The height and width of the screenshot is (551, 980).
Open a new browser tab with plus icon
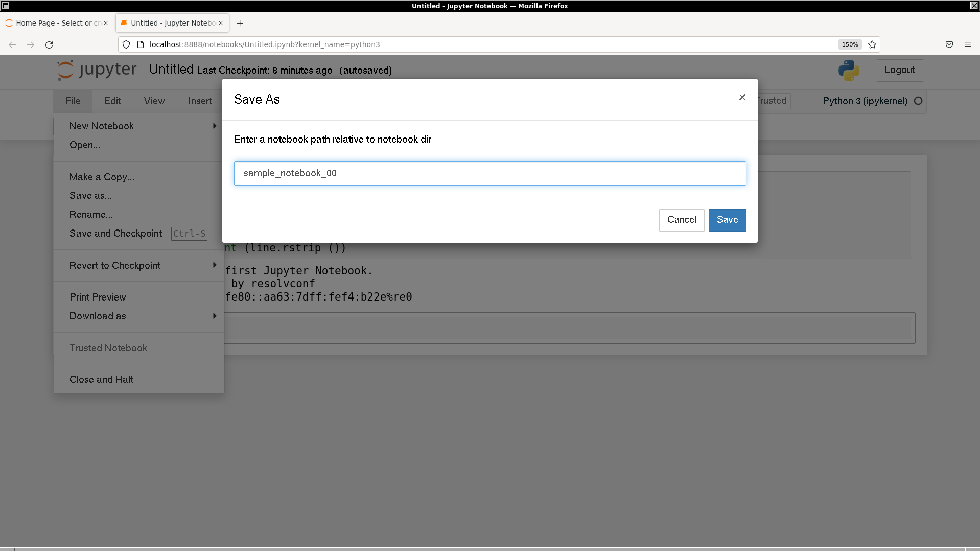(240, 23)
